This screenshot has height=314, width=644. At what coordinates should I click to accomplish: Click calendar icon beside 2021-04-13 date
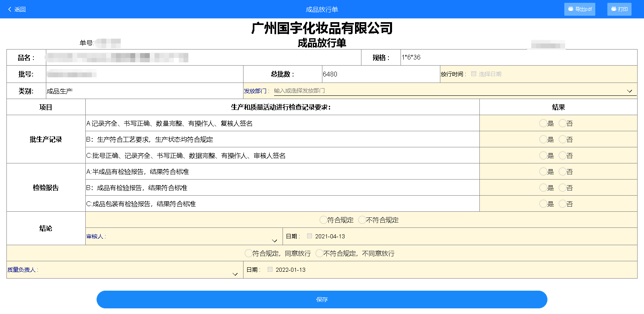click(310, 236)
